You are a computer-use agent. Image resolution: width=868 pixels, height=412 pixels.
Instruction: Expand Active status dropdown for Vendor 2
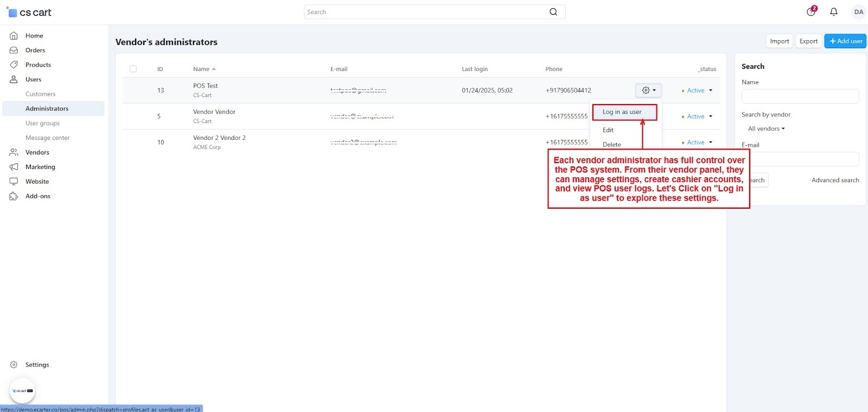tap(697, 143)
